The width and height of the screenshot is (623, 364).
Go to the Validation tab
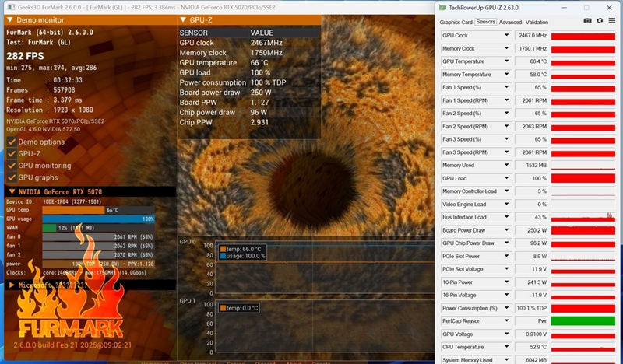(x=537, y=22)
